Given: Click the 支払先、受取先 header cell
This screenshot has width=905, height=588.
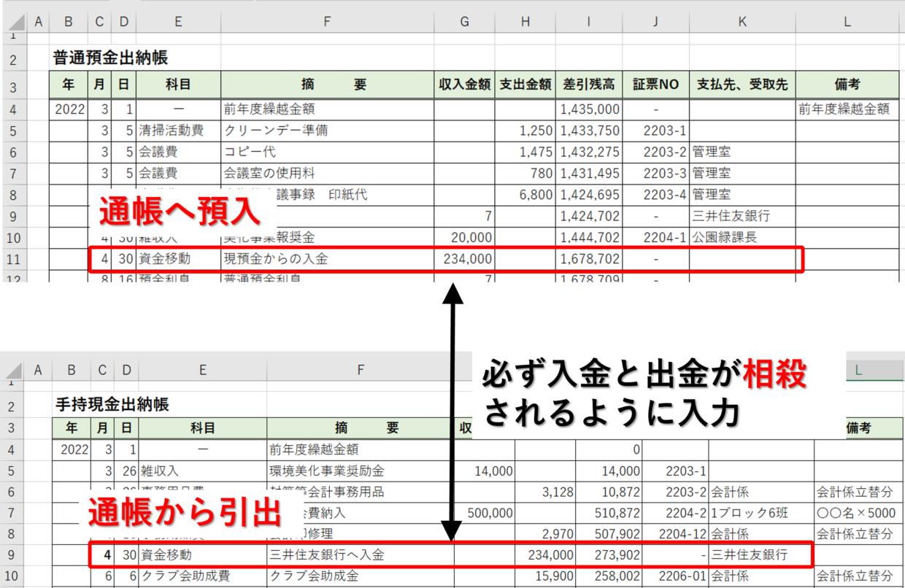Looking at the screenshot, I should point(742,85).
